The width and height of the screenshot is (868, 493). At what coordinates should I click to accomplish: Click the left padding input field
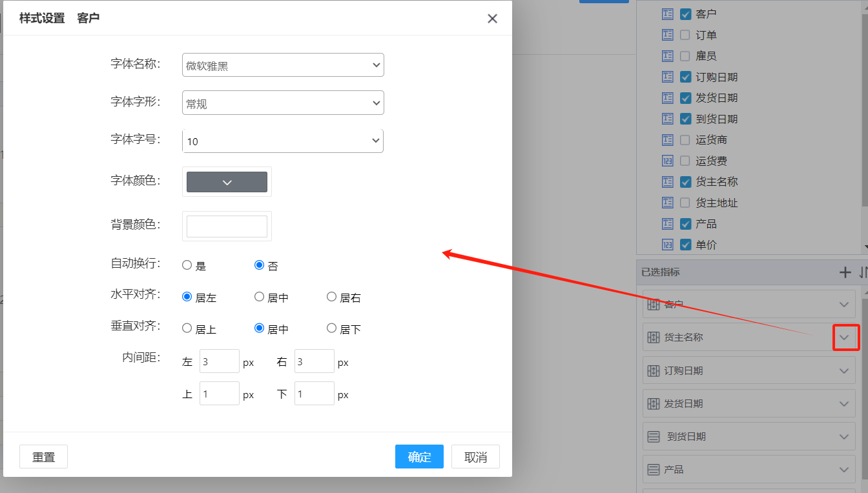(x=219, y=362)
